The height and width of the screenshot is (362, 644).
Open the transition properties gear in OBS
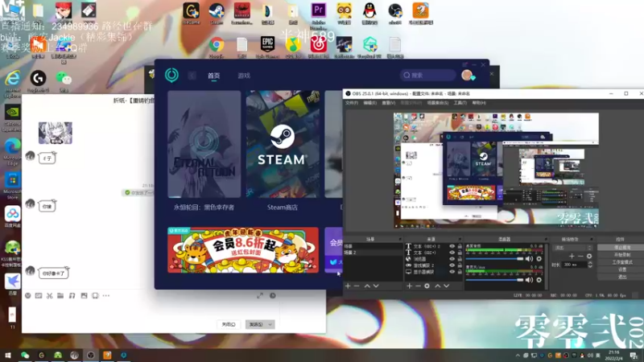[x=589, y=256]
